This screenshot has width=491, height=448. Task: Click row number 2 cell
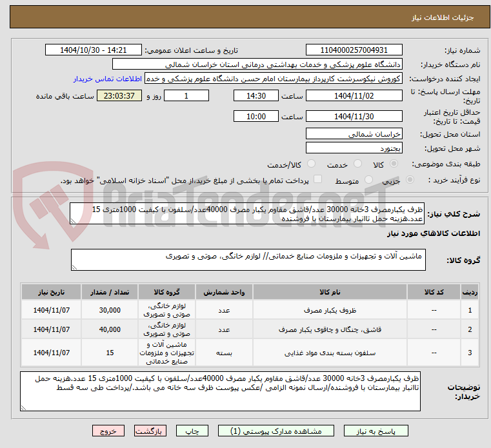(470, 329)
